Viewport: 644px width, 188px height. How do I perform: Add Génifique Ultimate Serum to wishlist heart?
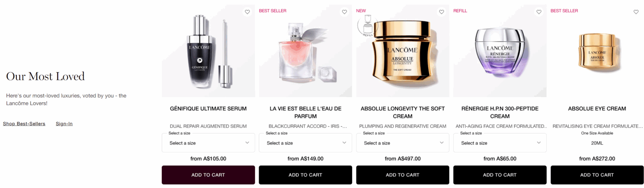tap(247, 12)
